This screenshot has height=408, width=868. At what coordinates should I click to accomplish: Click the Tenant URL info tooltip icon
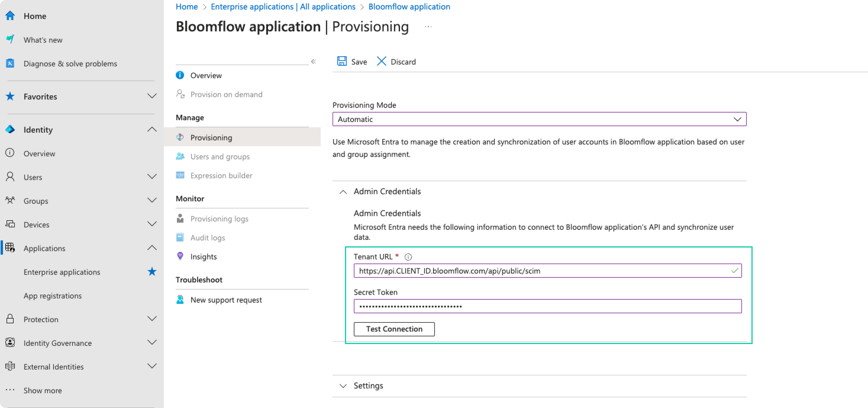click(408, 257)
